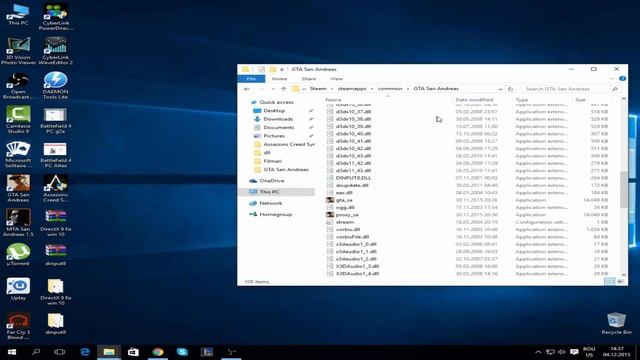Select Downloads in the navigation pane
640x360 pixels.
278,119
